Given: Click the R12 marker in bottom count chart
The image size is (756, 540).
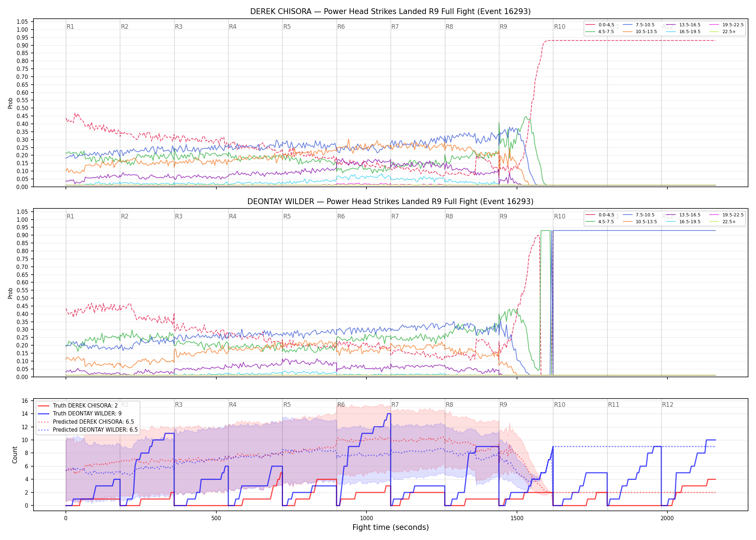Looking at the screenshot, I should click(x=667, y=405).
